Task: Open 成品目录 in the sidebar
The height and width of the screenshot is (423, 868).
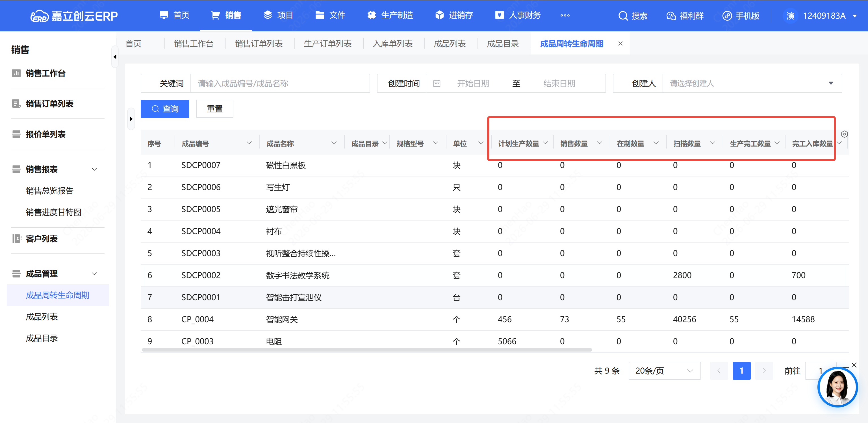Action: [x=42, y=338]
